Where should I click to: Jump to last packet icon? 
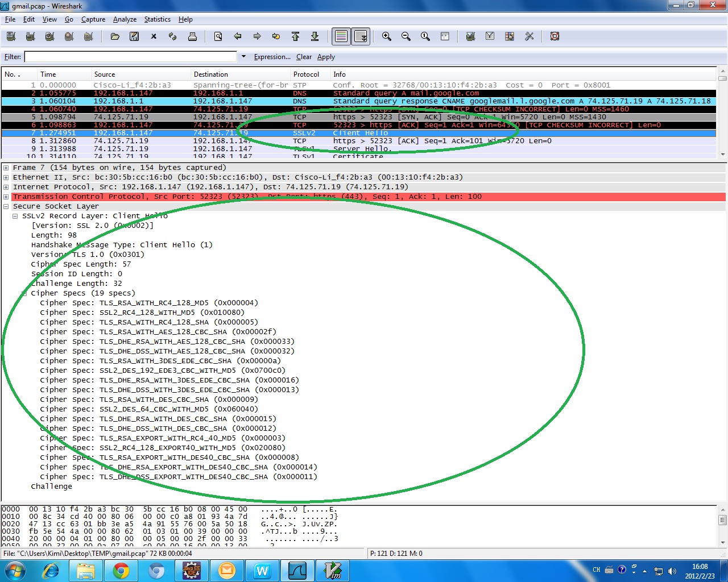pyautogui.click(x=315, y=36)
